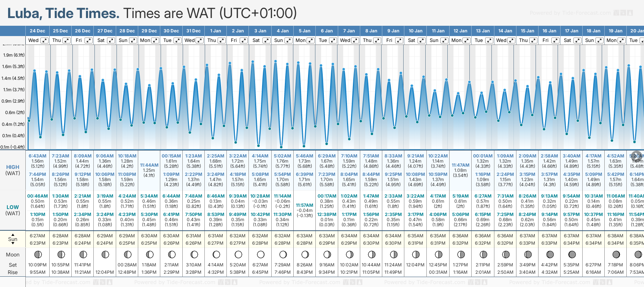Click the 11:47AM high tide on 12 Jan
The height and width of the screenshot is (287, 644).
pyautogui.click(x=460, y=165)
